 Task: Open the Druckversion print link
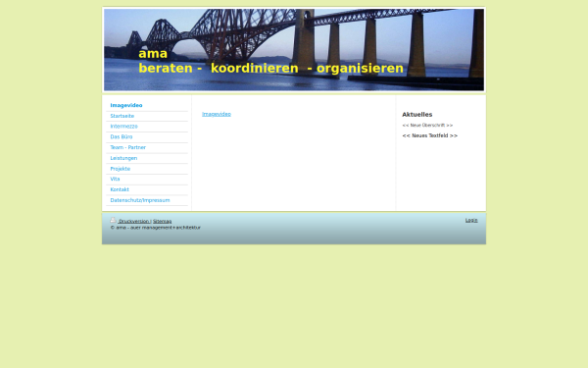[x=134, y=221]
